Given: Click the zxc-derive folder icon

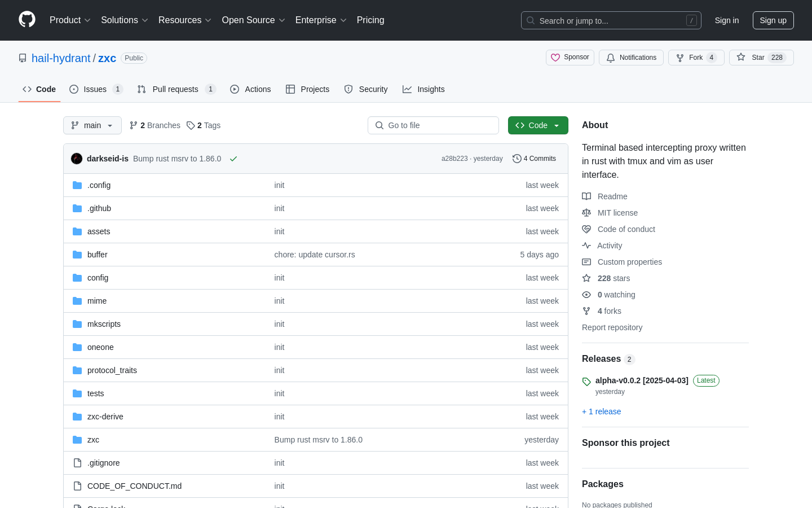Looking at the screenshot, I should coord(77,417).
